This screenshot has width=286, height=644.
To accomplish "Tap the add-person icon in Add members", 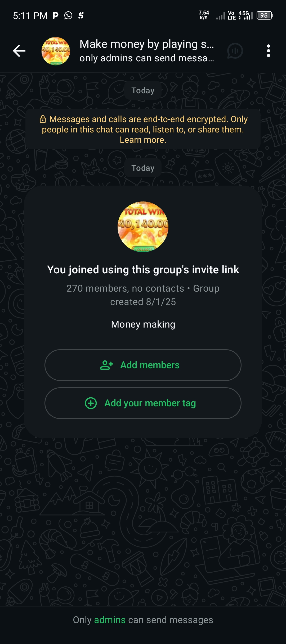I will (x=106, y=365).
